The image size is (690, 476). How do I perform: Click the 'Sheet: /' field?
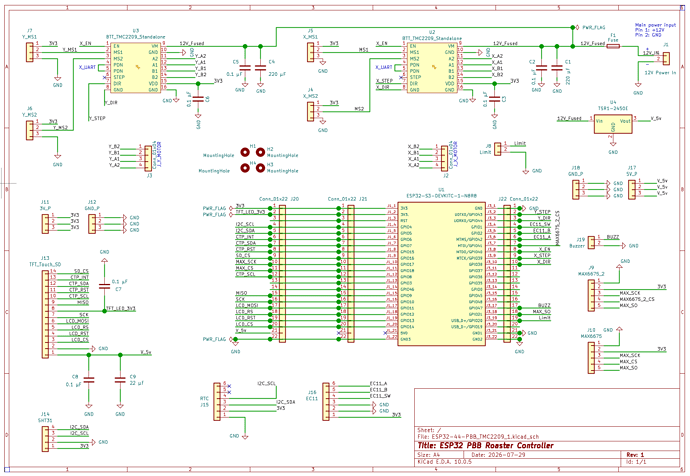point(429,430)
